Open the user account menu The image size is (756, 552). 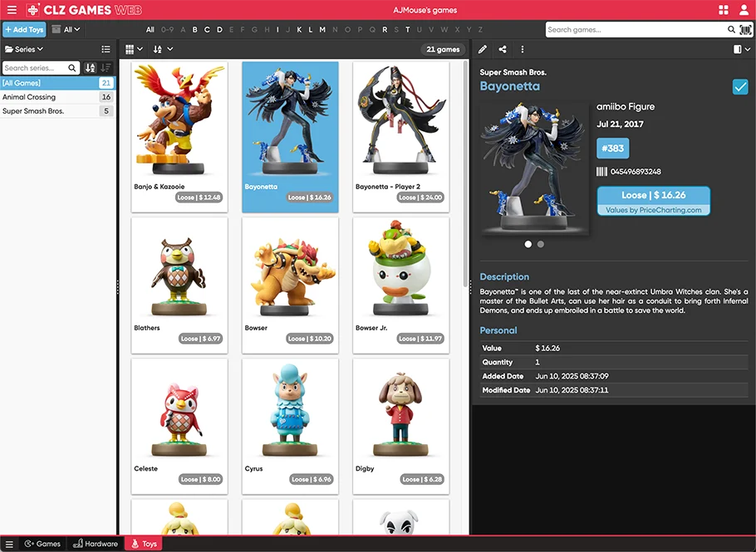pos(744,10)
